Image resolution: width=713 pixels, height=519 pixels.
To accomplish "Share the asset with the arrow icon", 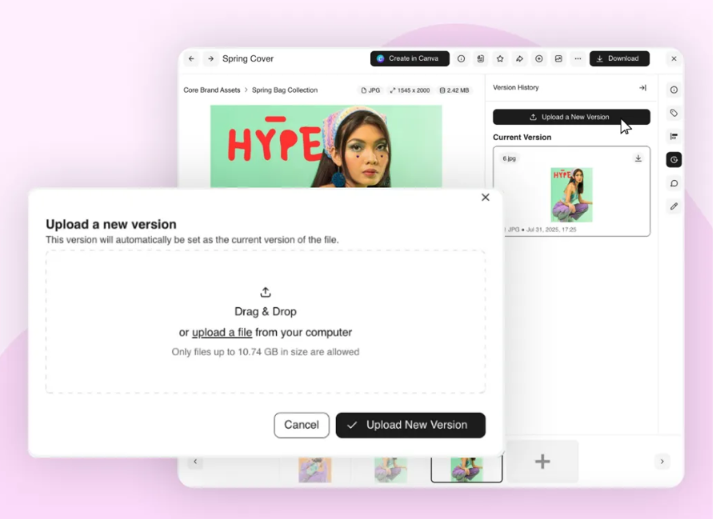I will coord(519,59).
